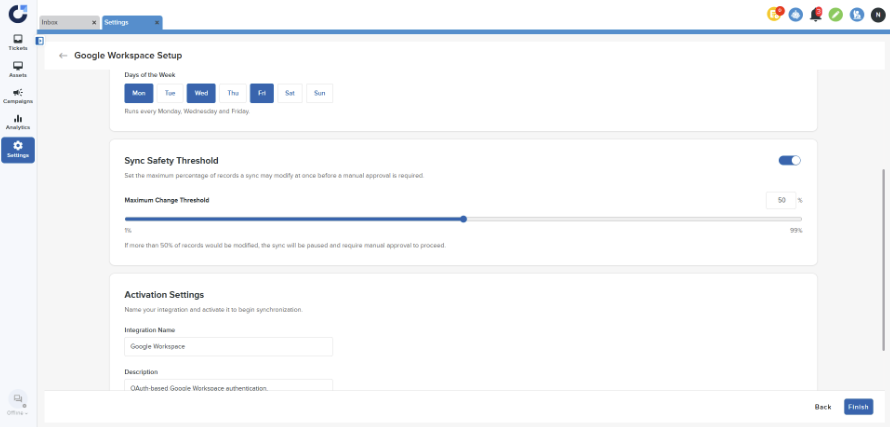Click the Maximum Change Threshold slider handle
The height and width of the screenshot is (427, 890).
(x=464, y=218)
